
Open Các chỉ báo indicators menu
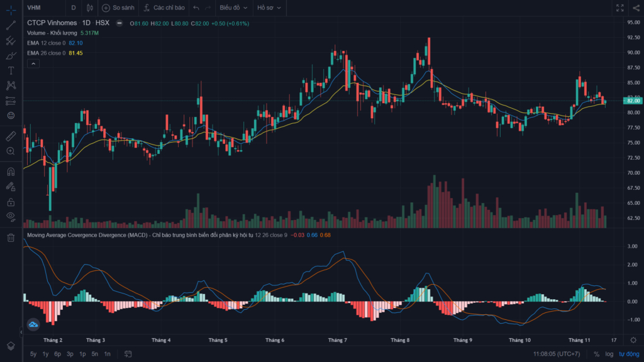(169, 8)
